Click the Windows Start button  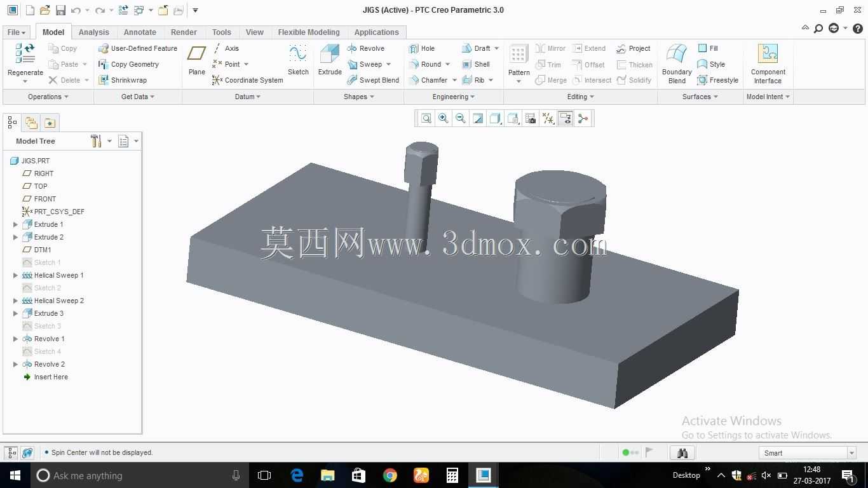tap(15, 475)
